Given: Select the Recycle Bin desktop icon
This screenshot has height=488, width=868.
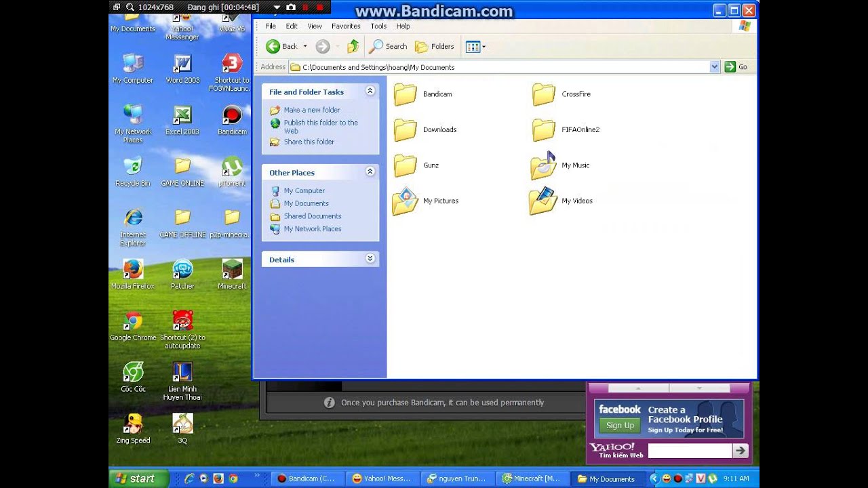Looking at the screenshot, I should pos(133,171).
